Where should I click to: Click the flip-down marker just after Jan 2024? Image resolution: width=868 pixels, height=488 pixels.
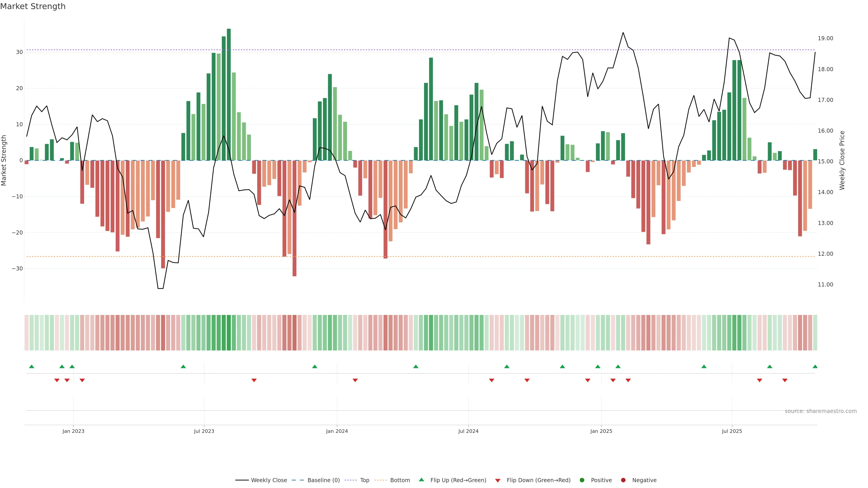pyautogui.click(x=355, y=380)
